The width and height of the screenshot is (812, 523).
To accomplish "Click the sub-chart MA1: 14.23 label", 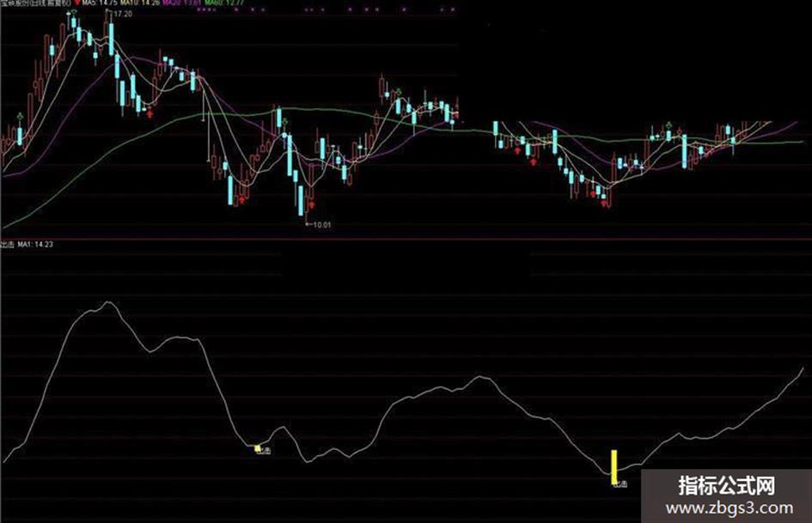I will pyautogui.click(x=35, y=245).
